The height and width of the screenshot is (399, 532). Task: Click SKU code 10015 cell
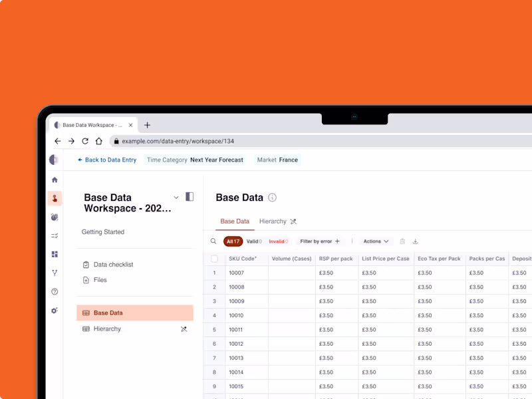[x=247, y=386]
